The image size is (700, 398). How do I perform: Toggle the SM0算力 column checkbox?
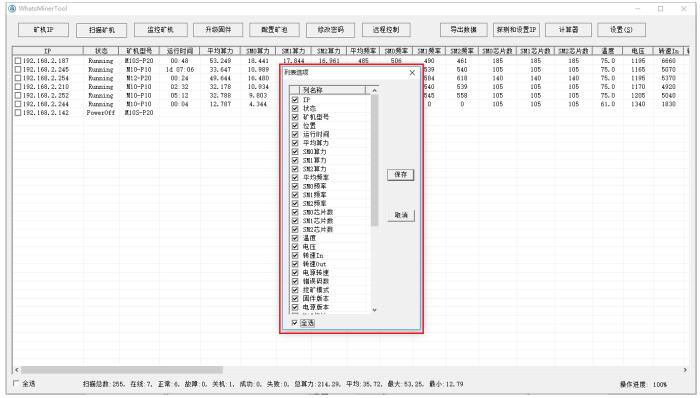click(x=295, y=151)
